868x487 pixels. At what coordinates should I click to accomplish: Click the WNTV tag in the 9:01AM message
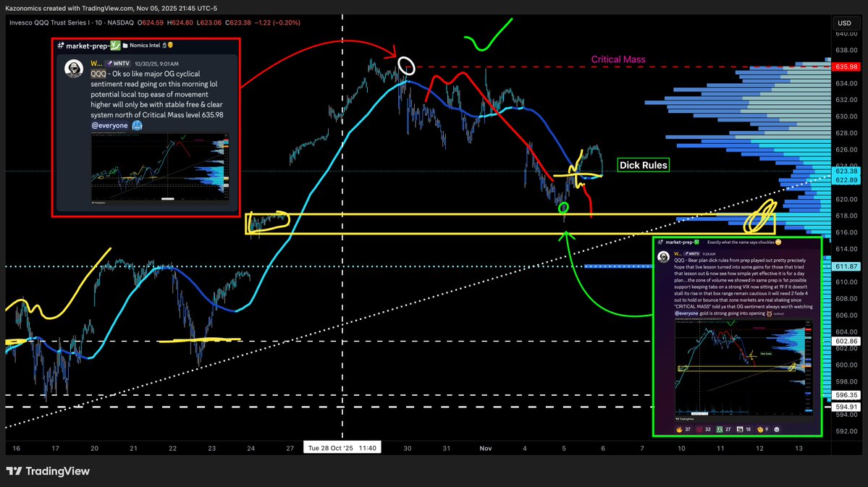(x=118, y=64)
